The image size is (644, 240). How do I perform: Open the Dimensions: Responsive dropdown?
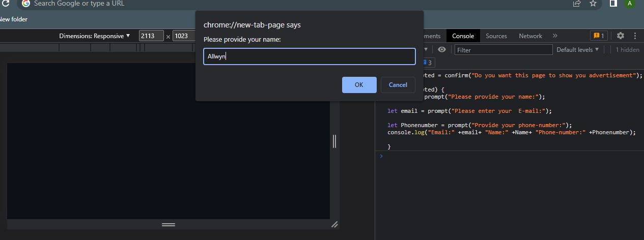pos(95,36)
